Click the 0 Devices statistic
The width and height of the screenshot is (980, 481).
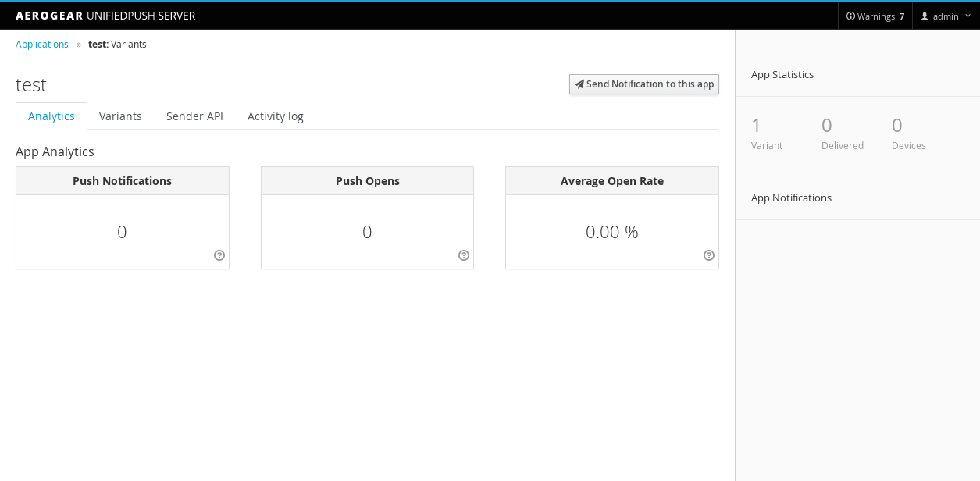(908, 134)
